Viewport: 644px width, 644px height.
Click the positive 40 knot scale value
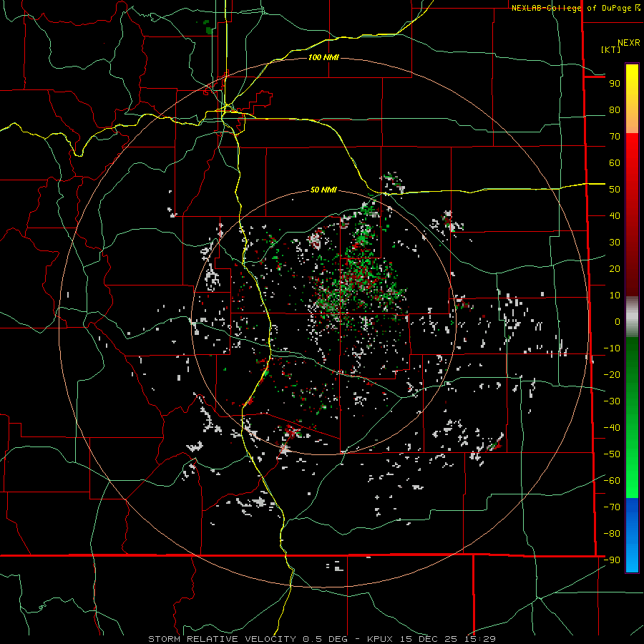tap(615, 215)
